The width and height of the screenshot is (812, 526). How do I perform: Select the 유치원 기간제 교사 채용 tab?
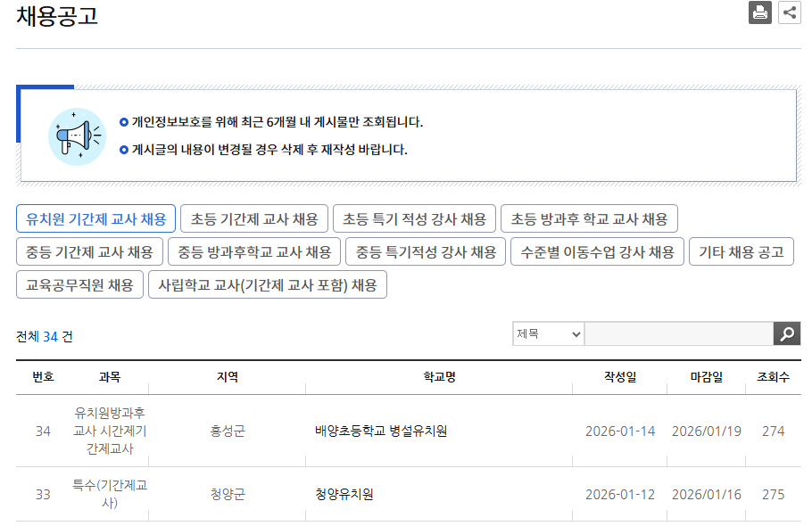click(x=95, y=218)
